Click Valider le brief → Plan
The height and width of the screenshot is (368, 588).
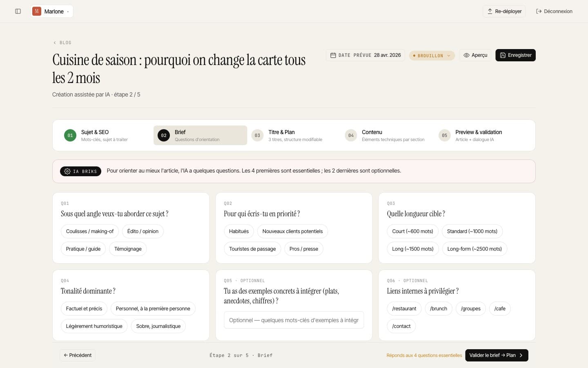[x=497, y=355]
